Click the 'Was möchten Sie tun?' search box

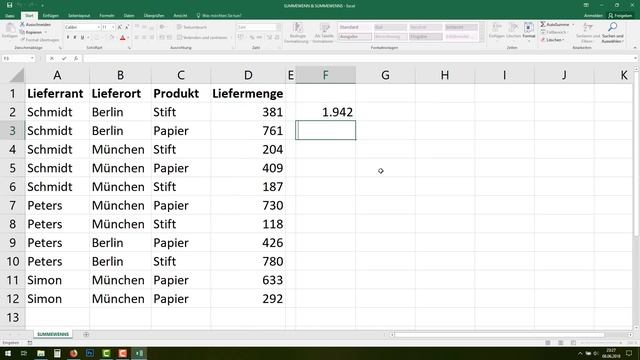tap(219, 16)
